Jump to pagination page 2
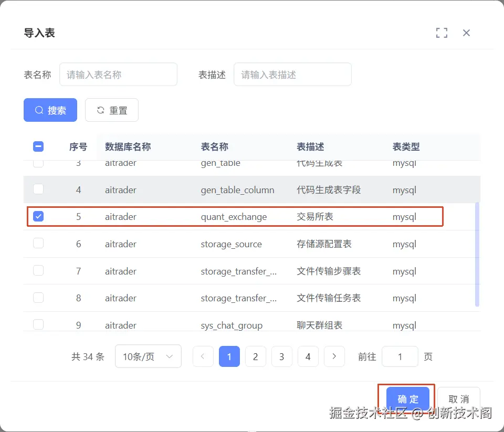 [x=256, y=356]
